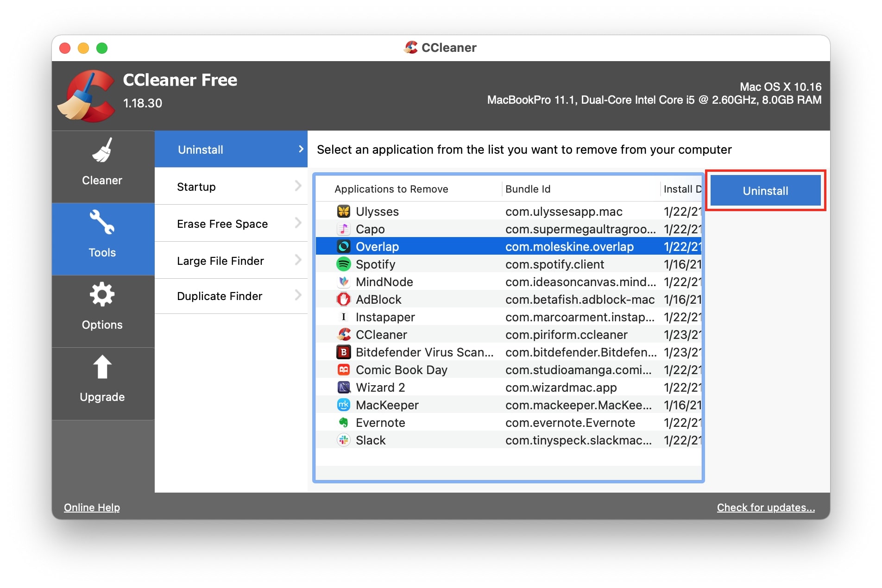882x588 pixels.
Task: Open the Startup tools menu item
Action: [x=231, y=186]
